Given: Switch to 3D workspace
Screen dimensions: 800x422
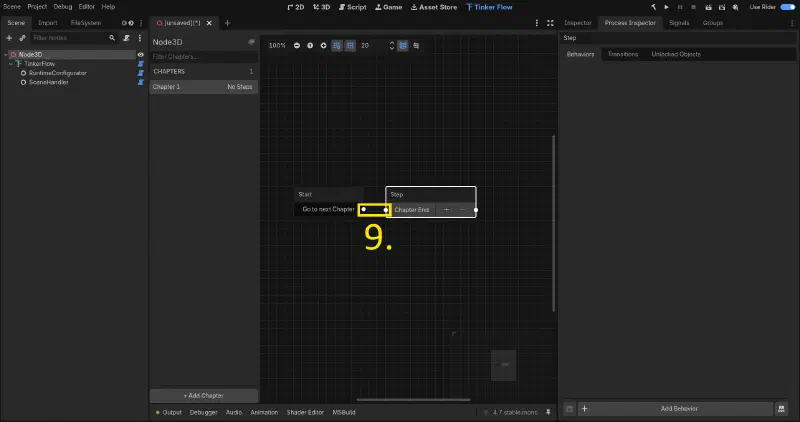Looking at the screenshot, I should point(321,7).
